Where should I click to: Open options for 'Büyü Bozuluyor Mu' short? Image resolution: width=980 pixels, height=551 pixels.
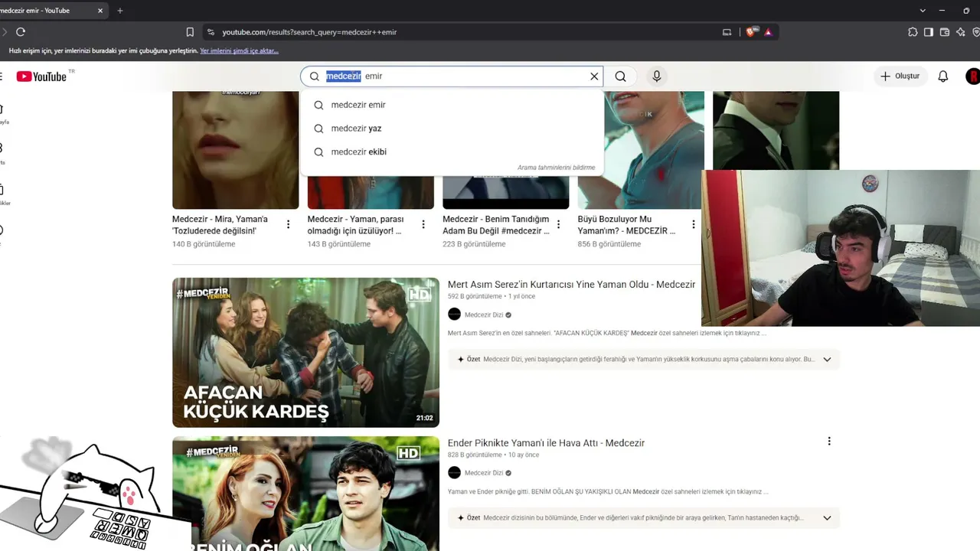pyautogui.click(x=694, y=224)
